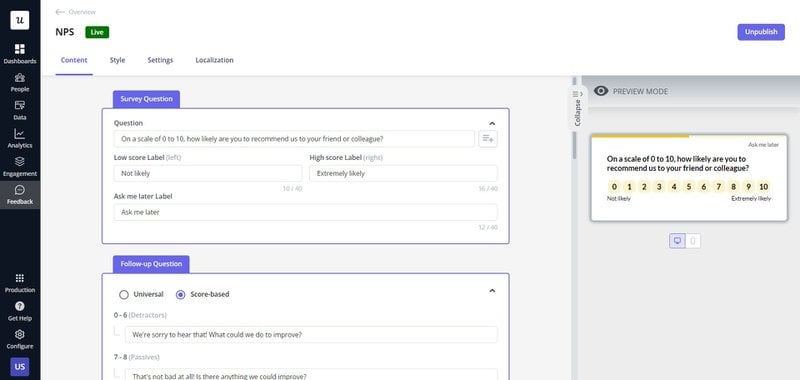Collapse the Follow-up Question section chevron
Image resolution: width=800 pixels, height=380 pixels.
click(x=492, y=291)
